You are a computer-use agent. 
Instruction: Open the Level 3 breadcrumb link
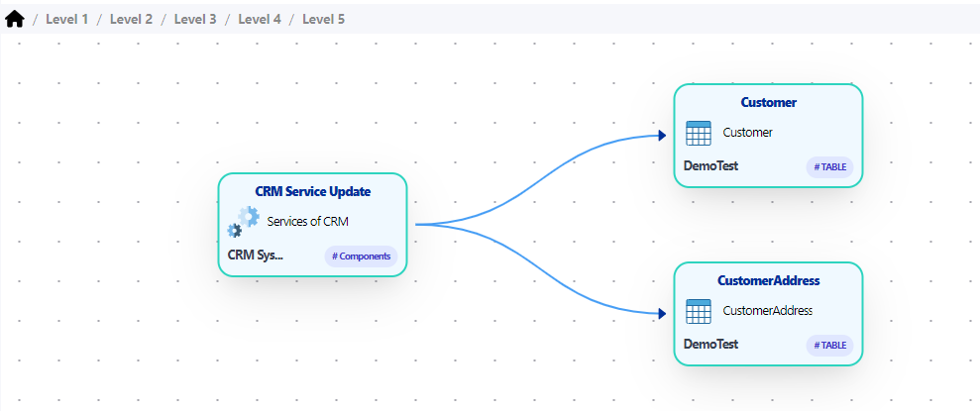click(195, 19)
